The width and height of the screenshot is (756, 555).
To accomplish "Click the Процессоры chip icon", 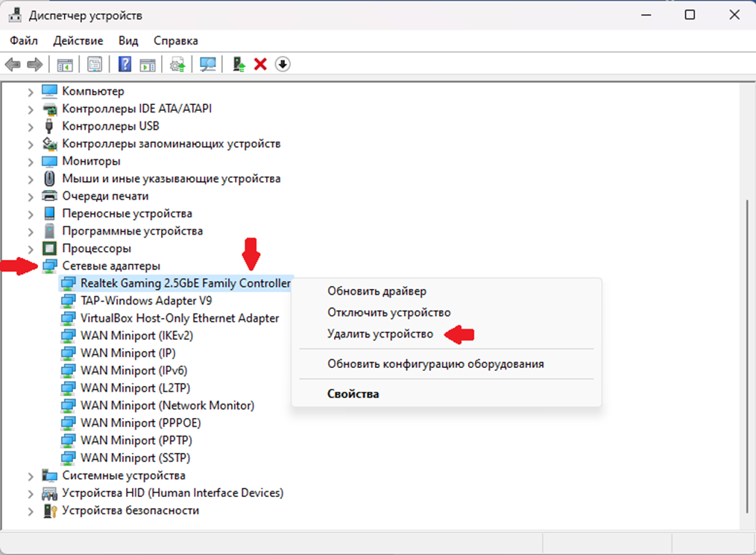I will point(49,248).
